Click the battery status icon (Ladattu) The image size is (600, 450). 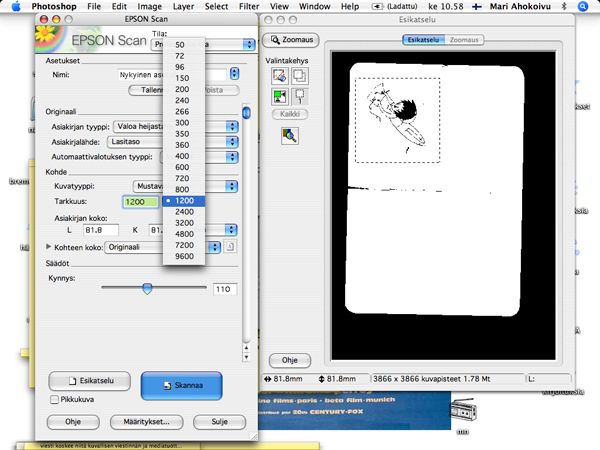click(x=377, y=7)
